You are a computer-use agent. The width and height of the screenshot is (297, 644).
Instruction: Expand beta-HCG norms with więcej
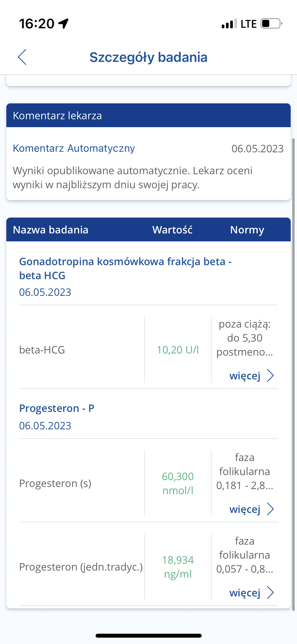click(245, 376)
